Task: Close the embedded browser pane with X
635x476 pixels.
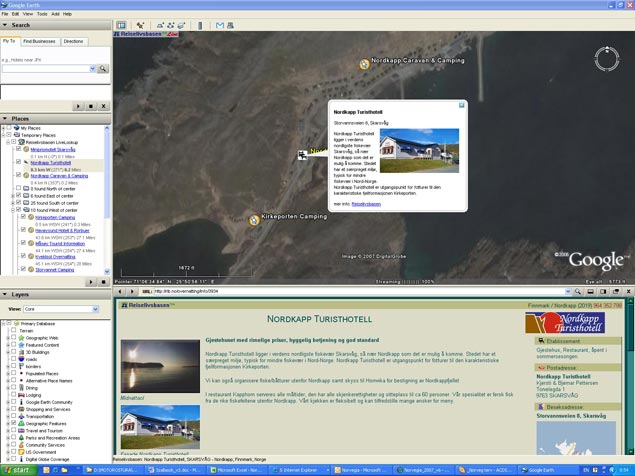Action: (629, 291)
